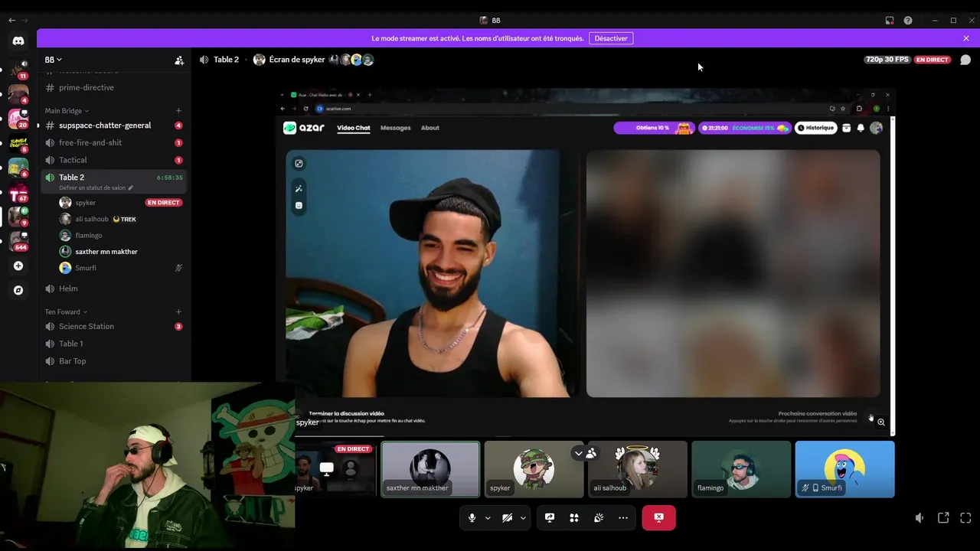Screen dimensions: 980x551
Task: Select the Table 2 voice channel
Action: 114,181
